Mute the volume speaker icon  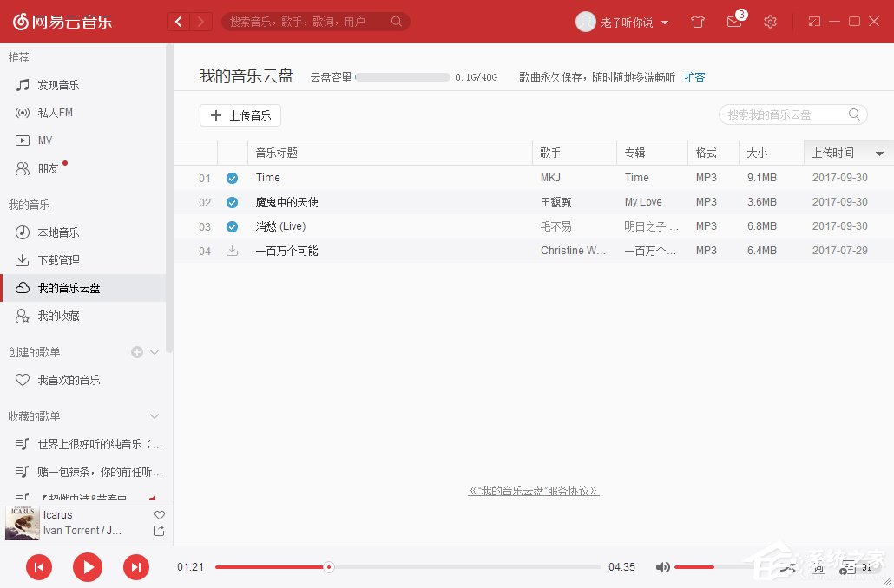(662, 567)
